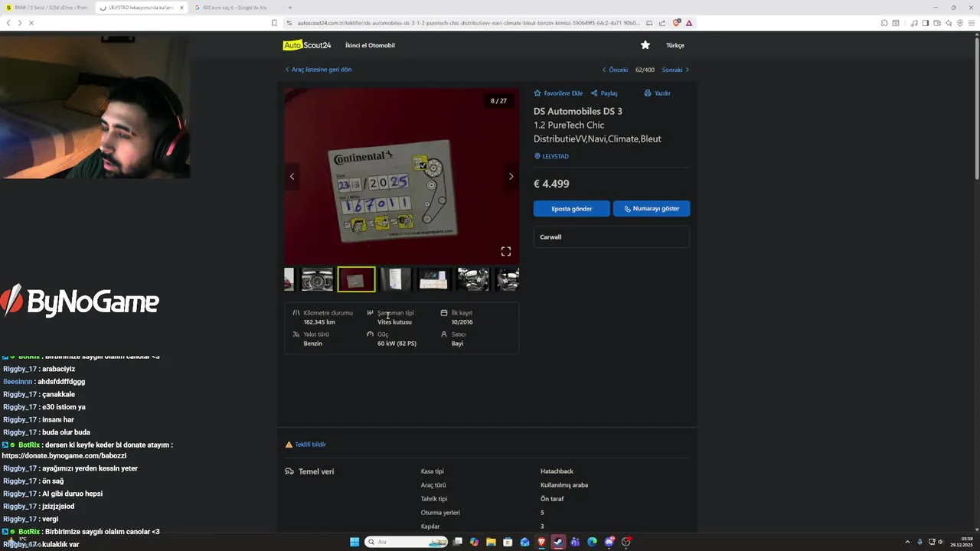The width and height of the screenshot is (980, 551).
Task: Open gallery in fullscreen
Action: coord(506,251)
